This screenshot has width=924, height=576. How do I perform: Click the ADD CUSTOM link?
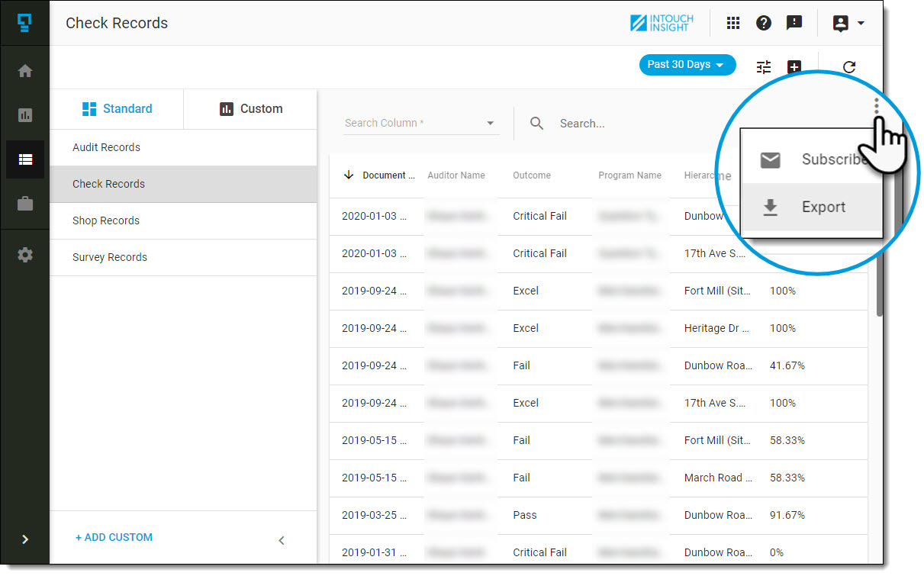pyautogui.click(x=114, y=537)
